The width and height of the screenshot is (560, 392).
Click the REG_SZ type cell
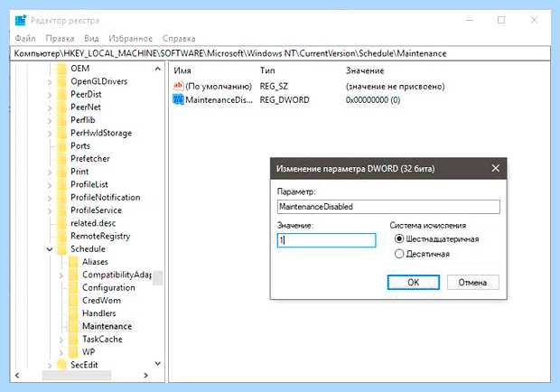[274, 87]
